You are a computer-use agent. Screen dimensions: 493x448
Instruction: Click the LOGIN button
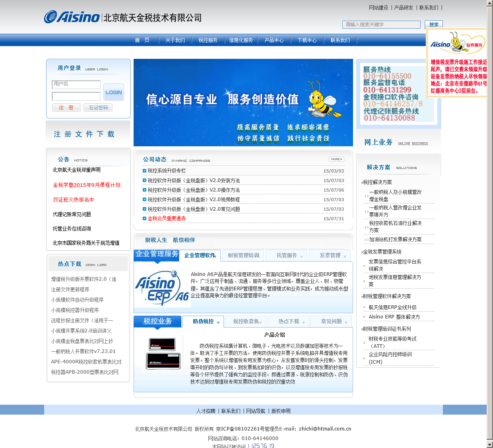114,92
